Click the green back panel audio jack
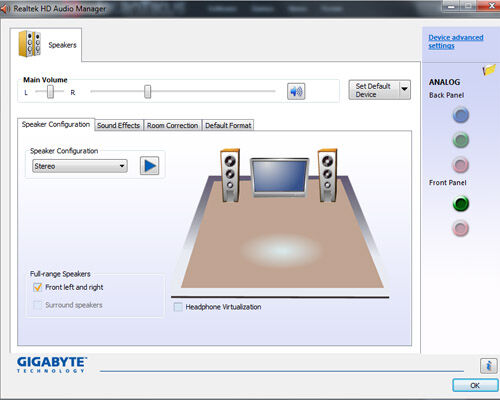The image size is (500, 400). coord(461,140)
